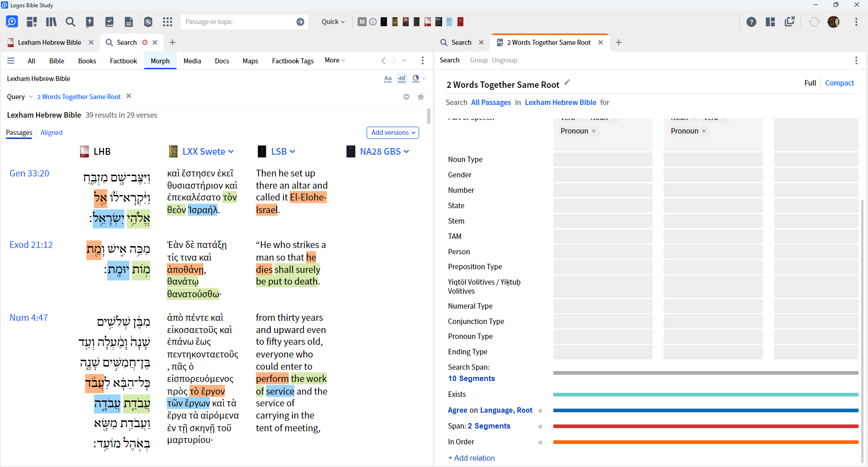Remove second Pronoun part-of-speech tag
The width and height of the screenshot is (868, 467).
[704, 131]
